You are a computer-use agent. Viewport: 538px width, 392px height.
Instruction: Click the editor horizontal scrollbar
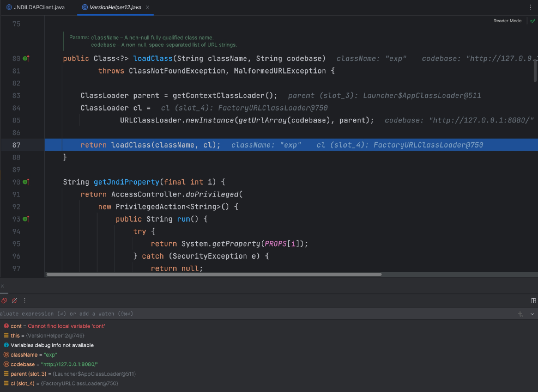(x=214, y=274)
